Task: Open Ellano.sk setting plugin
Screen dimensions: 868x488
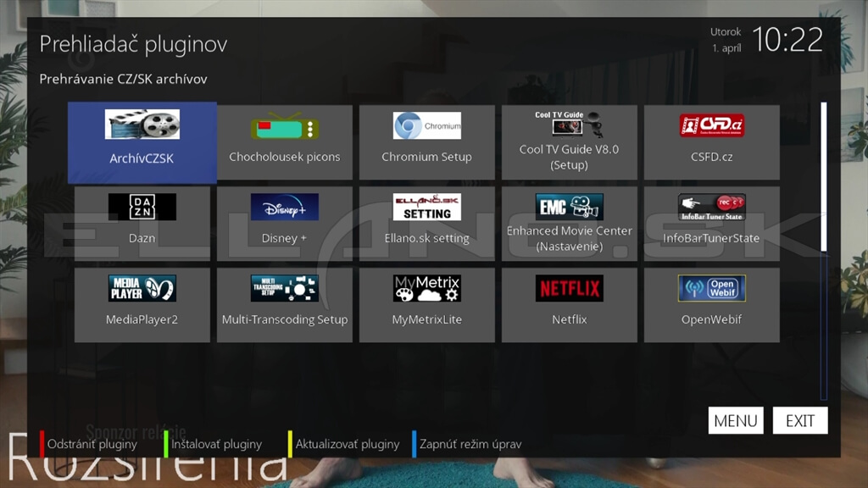Action: tap(426, 224)
